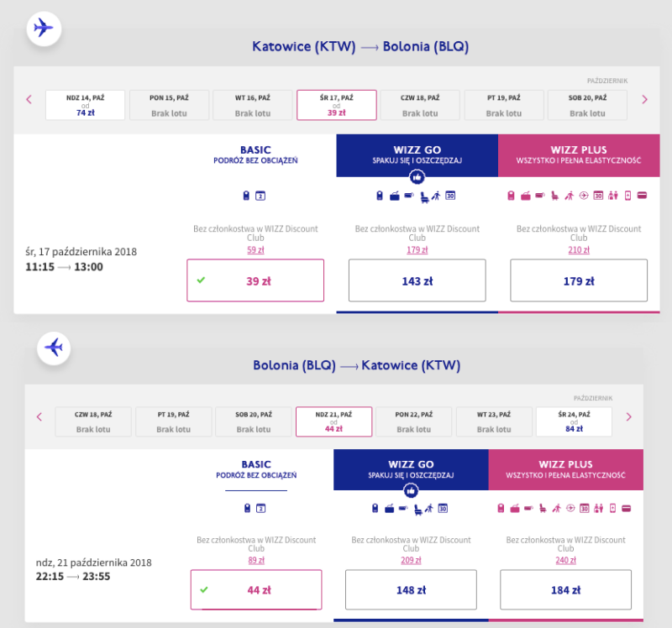Screen dimensions: 672x628
Task: Click the return flight airplane icon
Action: click(x=54, y=348)
